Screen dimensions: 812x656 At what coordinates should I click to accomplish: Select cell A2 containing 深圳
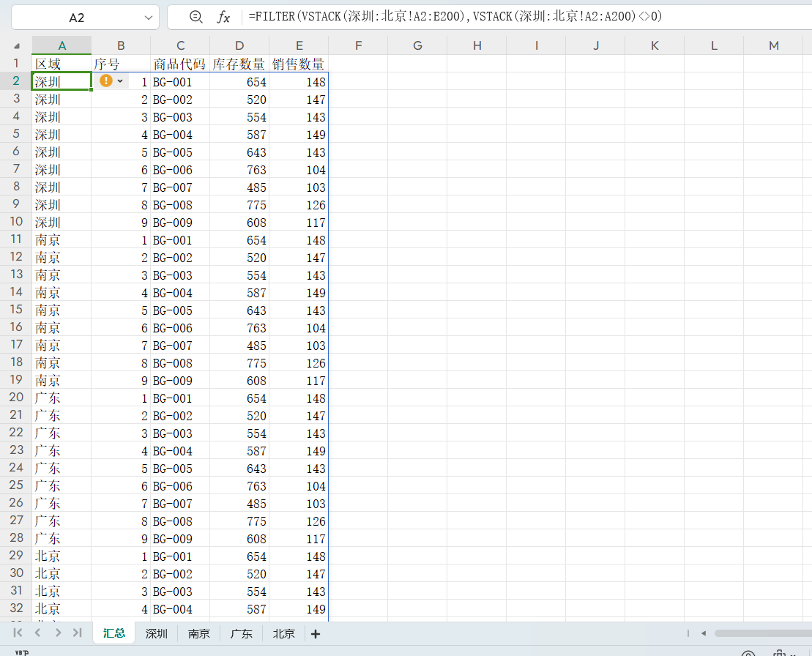click(62, 81)
